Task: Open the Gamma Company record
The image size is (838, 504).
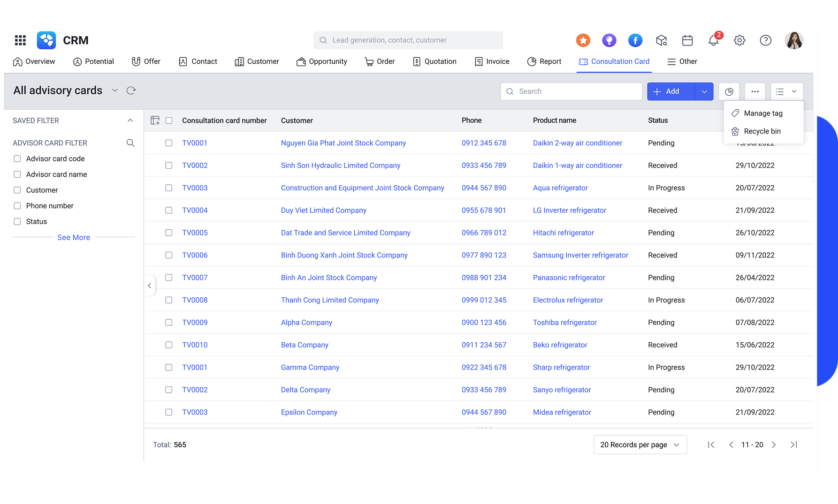Action: coord(310,367)
